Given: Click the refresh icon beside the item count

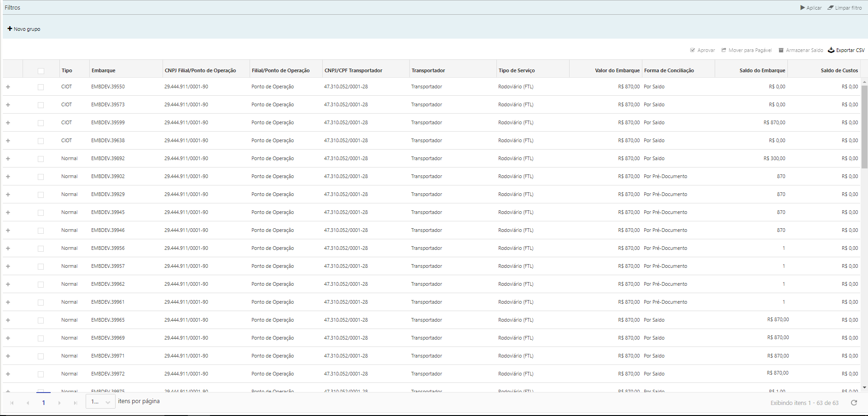Looking at the screenshot, I should point(854,403).
